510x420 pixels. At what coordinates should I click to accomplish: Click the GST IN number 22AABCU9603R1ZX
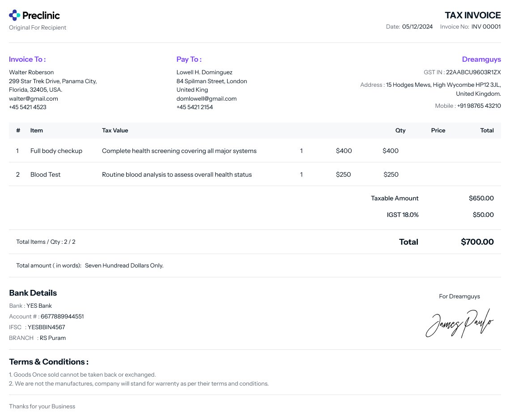473,72
